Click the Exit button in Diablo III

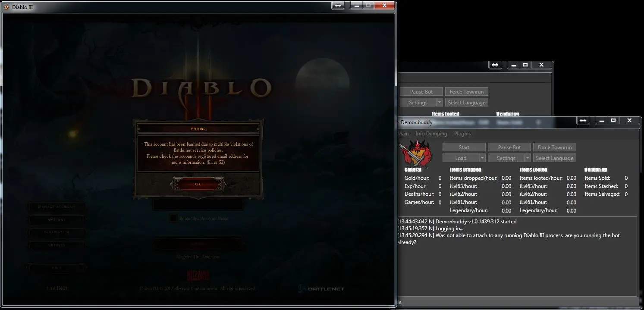[x=57, y=268]
